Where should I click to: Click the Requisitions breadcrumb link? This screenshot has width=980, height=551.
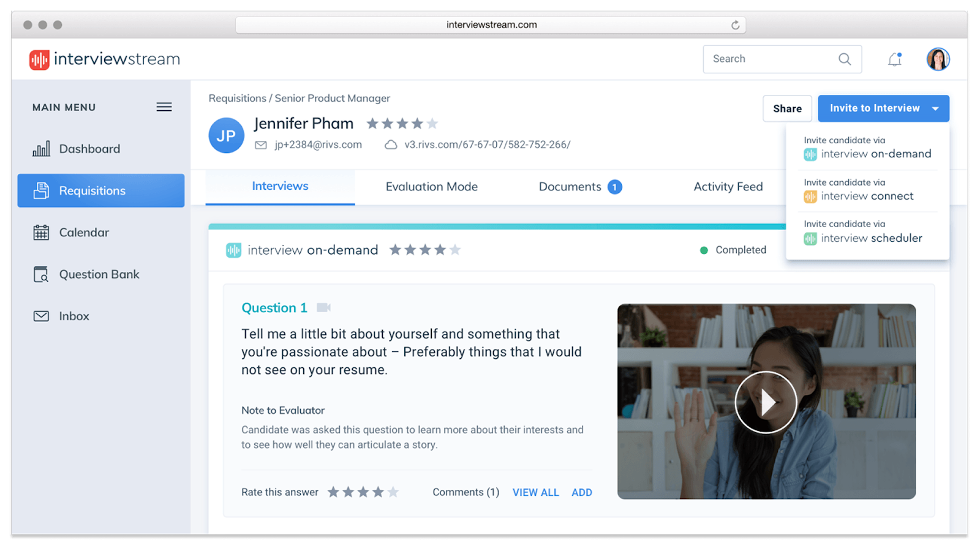coord(238,98)
